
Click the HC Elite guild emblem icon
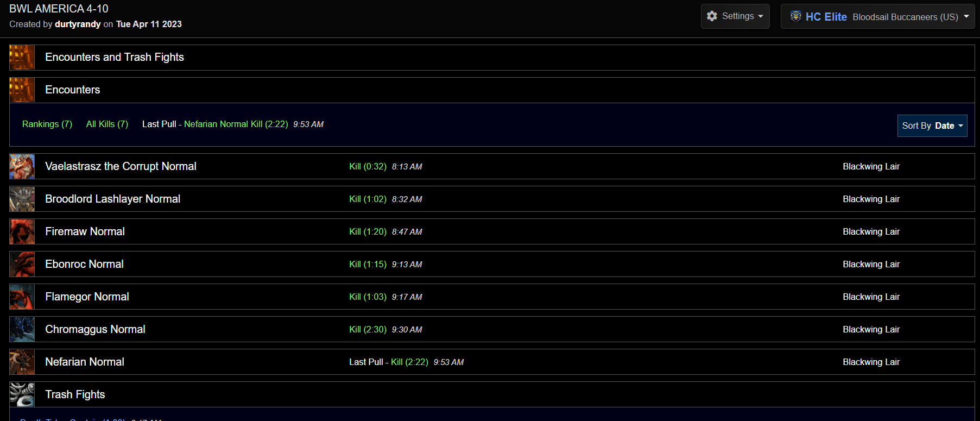coord(796,16)
